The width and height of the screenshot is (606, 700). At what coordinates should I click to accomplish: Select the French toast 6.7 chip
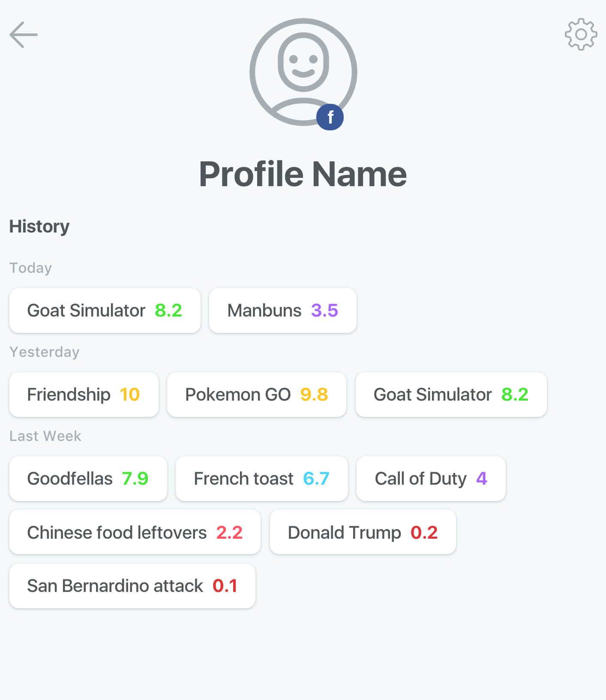click(262, 479)
